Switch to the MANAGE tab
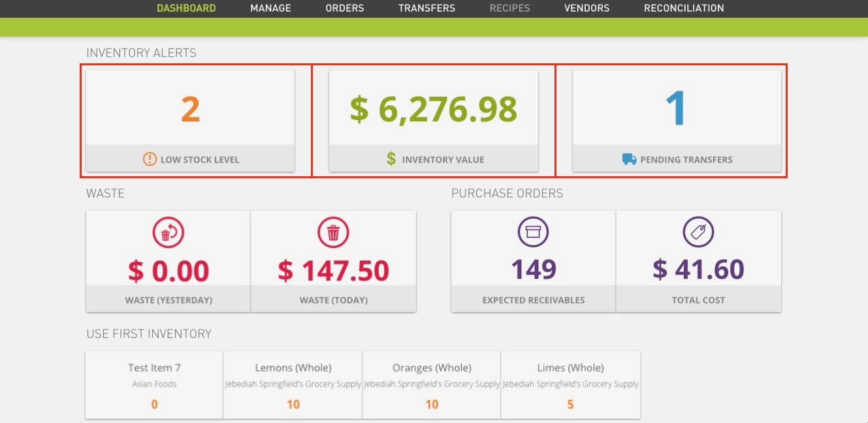This screenshot has height=423, width=868. pos(270,8)
